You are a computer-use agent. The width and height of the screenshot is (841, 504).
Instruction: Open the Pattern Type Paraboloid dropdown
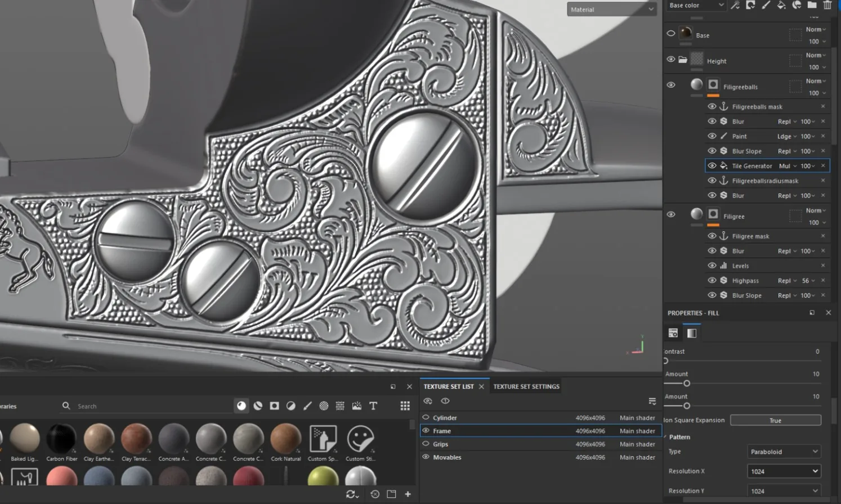pos(784,451)
